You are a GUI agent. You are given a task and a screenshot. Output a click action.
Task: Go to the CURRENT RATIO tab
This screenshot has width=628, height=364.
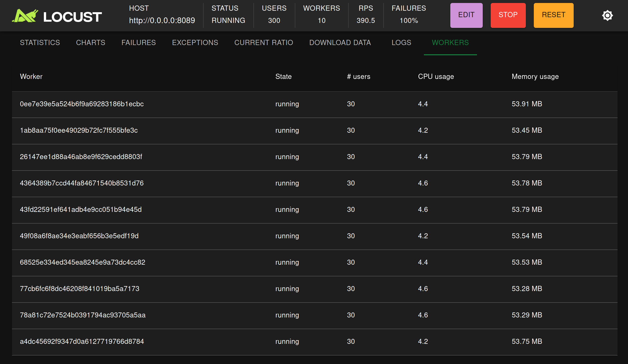tap(263, 43)
